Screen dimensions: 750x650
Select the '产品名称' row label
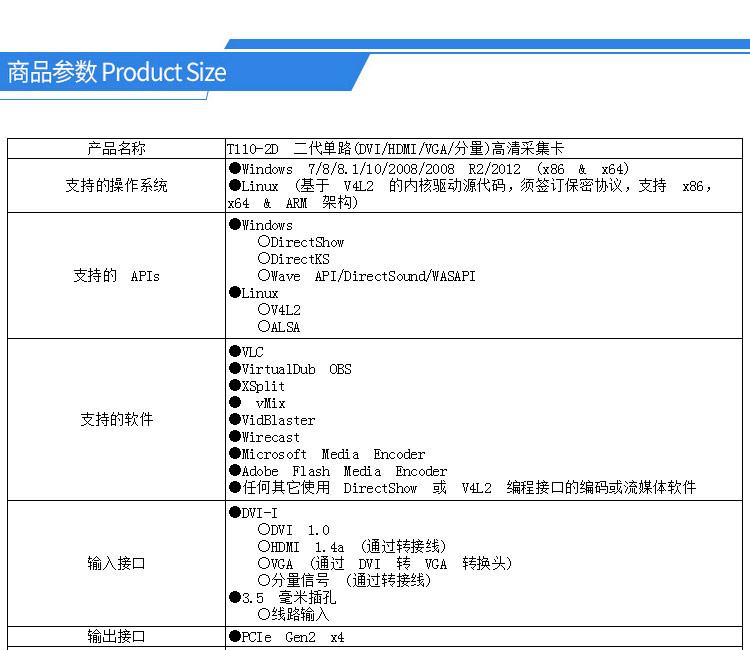tap(116, 148)
